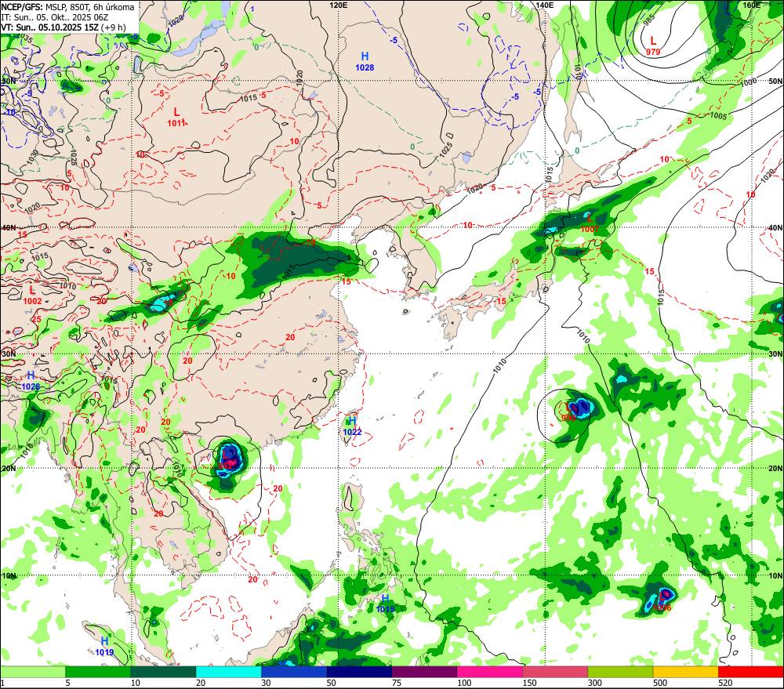This screenshot has width=784, height=689.
Task: Click the legend value '50'
Action: click(331, 683)
